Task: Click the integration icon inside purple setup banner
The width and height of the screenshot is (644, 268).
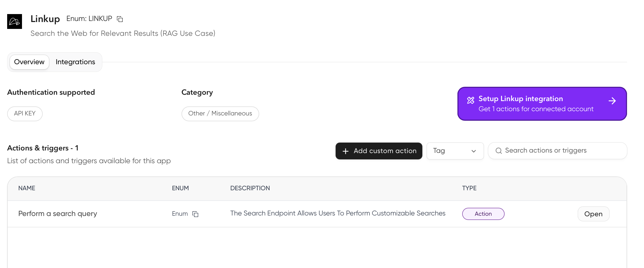Action: 471,100
